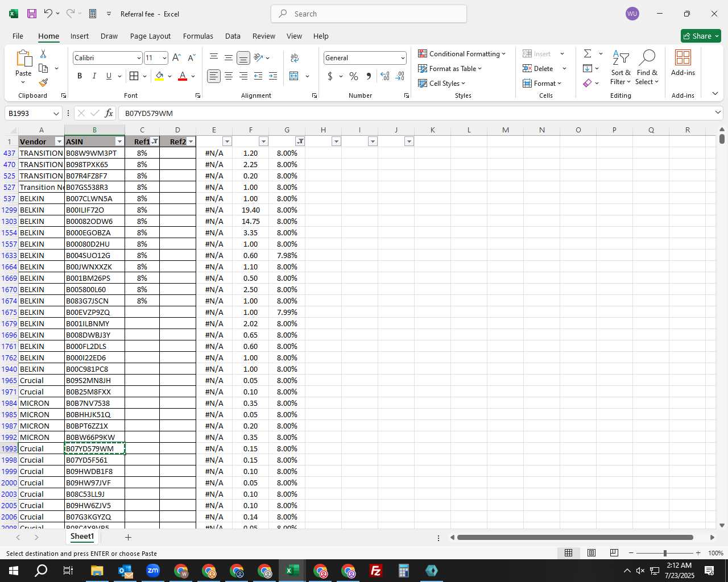Click the Delete cells button
Image resolution: width=728 pixels, height=582 pixels.
tap(538, 68)
